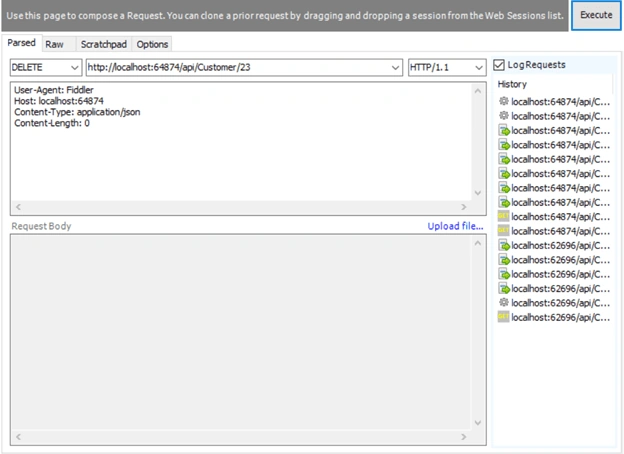Click the GET icon on the localhost:62696 history row
Screen dimensions: 624x454
coord(503,317)
